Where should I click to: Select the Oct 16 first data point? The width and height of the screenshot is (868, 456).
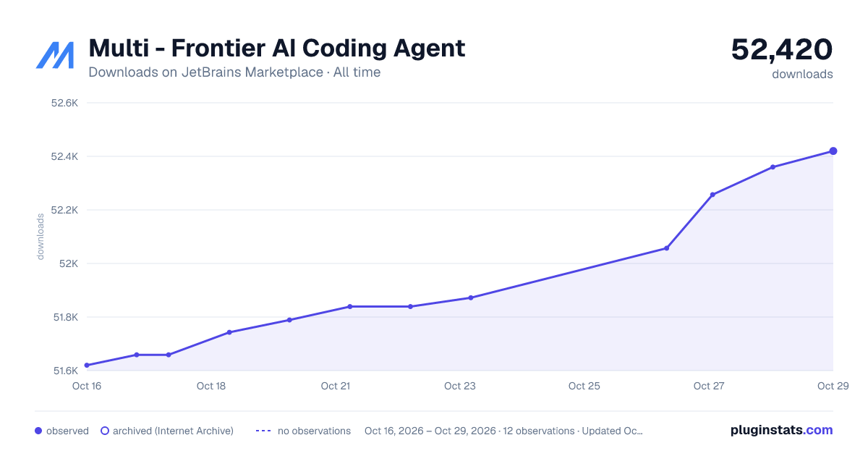(x=87, y=366)
